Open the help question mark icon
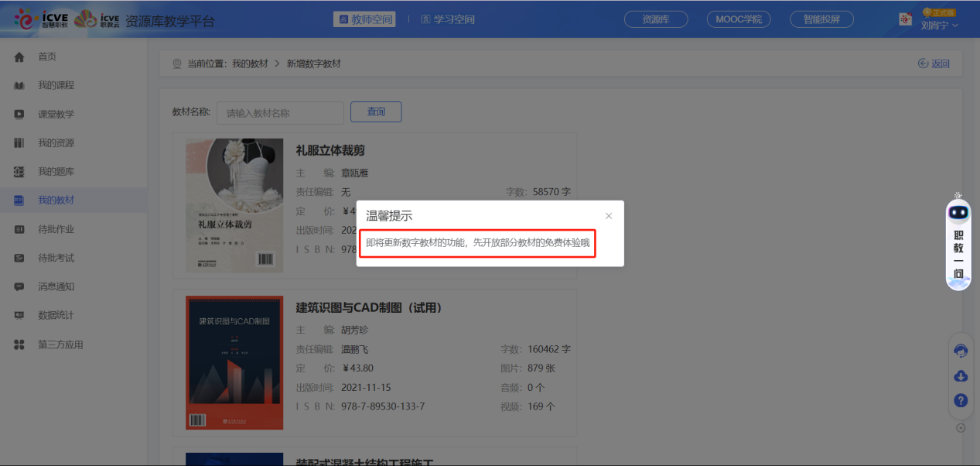The height and width of the screenshot is (466, 980). tap(960, 400)
